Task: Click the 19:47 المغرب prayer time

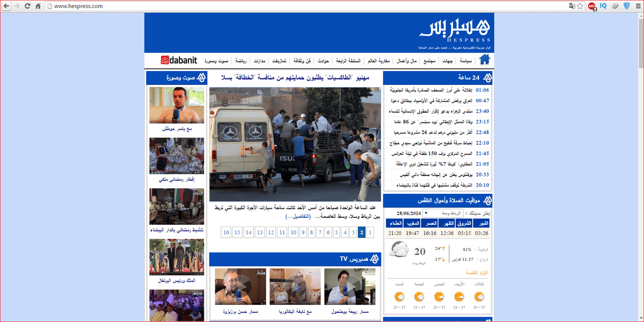Action: click(412, 233)
